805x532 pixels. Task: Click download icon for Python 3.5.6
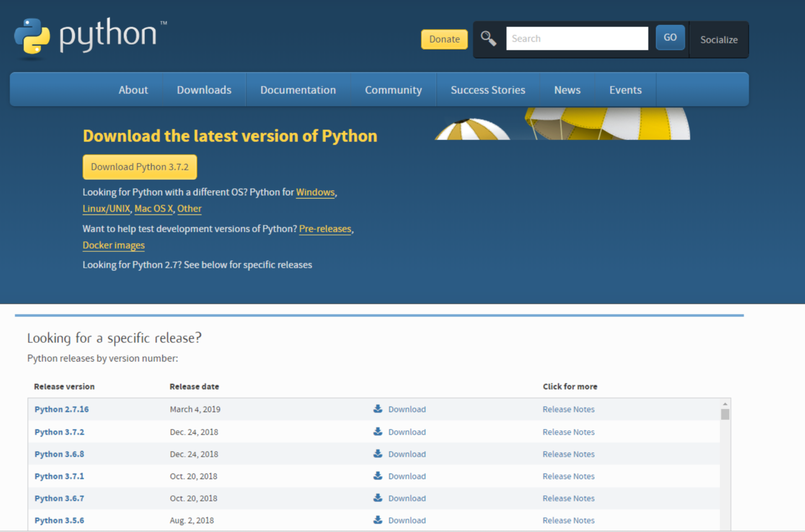pos(378,520)
